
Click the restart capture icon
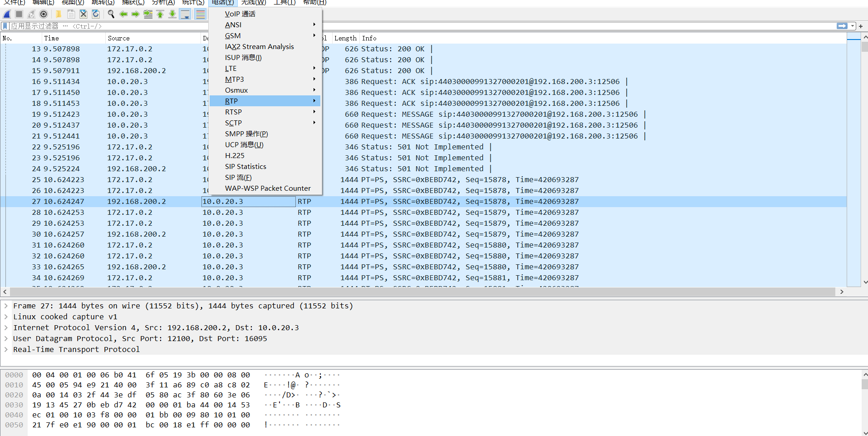coord(31,15)
